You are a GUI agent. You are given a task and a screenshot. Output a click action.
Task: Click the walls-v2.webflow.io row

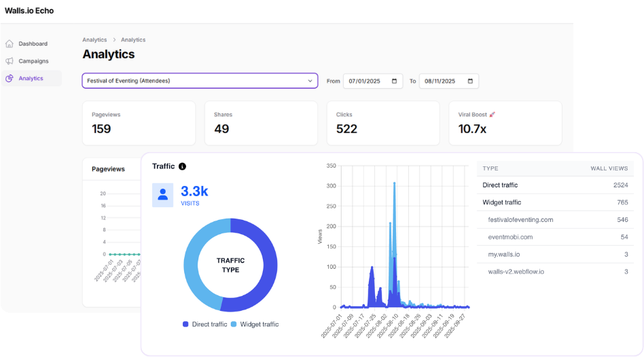555,271
